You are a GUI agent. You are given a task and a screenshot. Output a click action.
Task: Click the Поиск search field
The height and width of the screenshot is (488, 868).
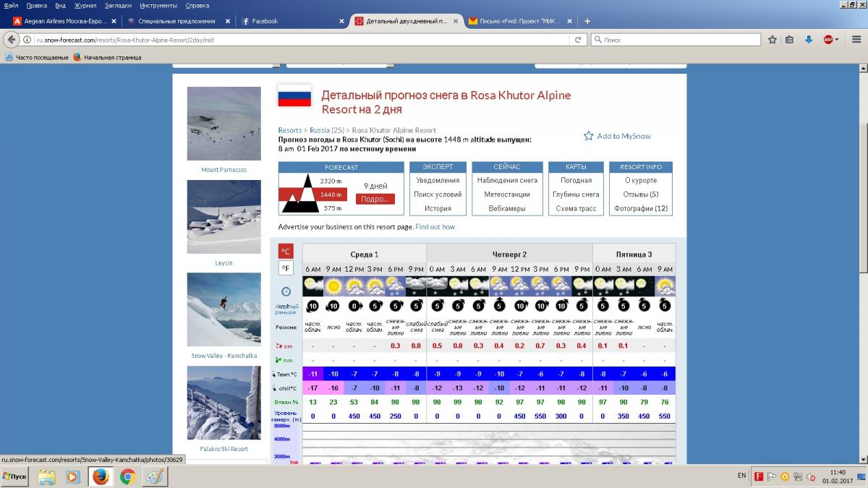[x=677, y=40]
